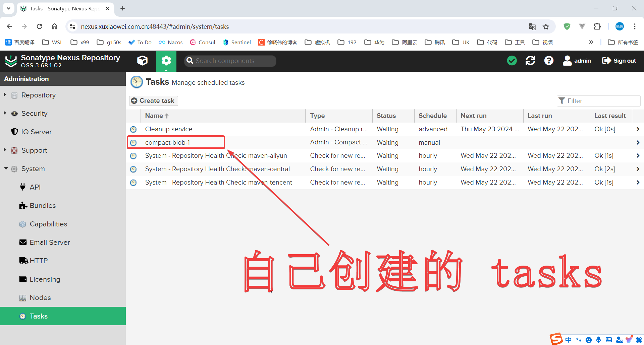Bookmark this page with the star icon
644x345 pixels.
[546, 26]
